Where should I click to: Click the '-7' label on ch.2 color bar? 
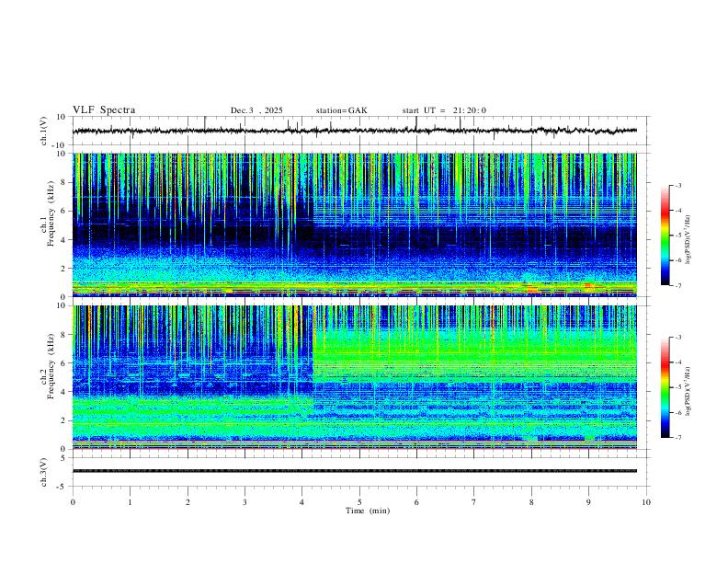point(677,438)
